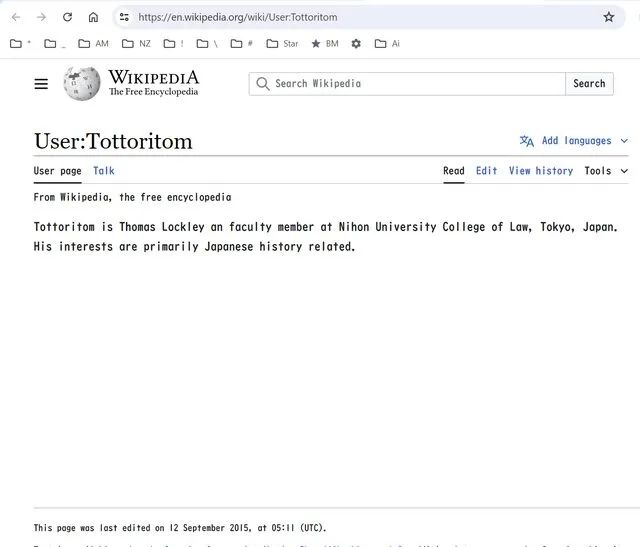Switch to the Talk tab
This screenshot has height=547, width=640.
[104, 171]
